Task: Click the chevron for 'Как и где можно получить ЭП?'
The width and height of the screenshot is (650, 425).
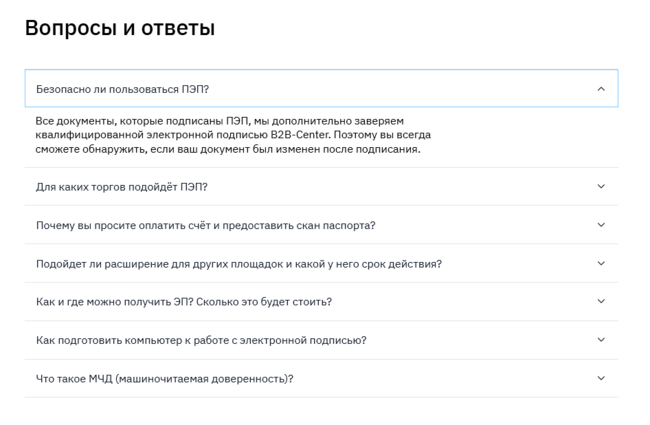Action: coord(601,302)
